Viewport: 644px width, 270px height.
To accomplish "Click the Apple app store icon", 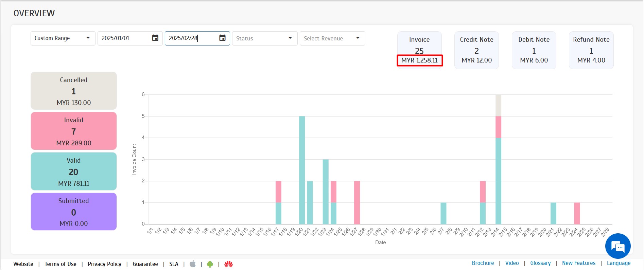I will coord(193,264).
